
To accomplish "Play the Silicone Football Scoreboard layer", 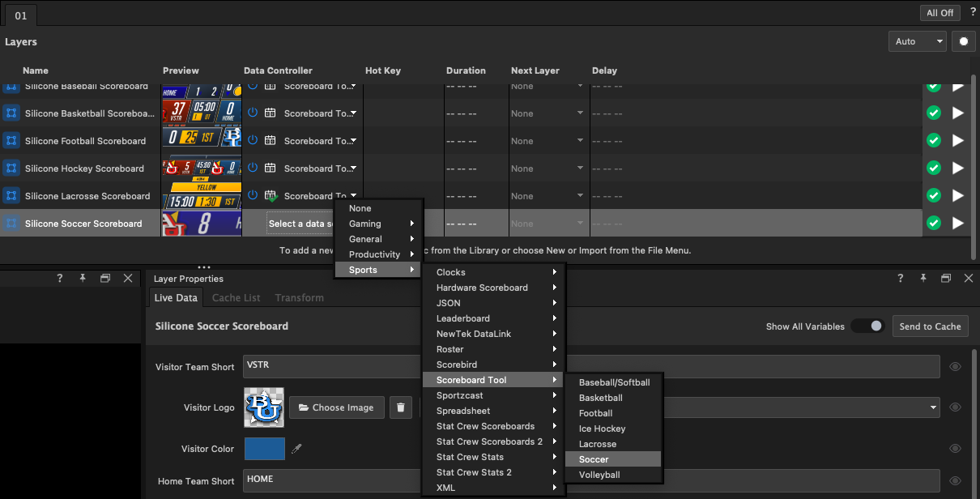I will pyautogui.click(x=958, y=141).
